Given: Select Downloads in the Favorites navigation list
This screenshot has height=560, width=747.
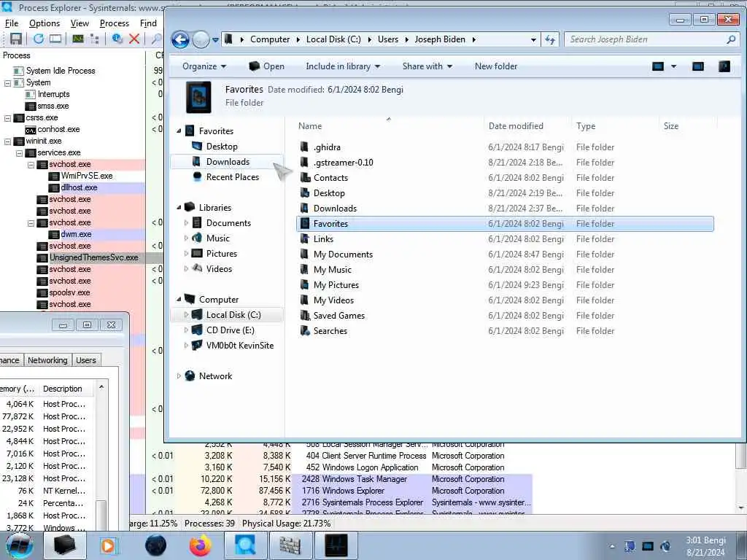Looking at the screenshot, I should coord(228,162).
